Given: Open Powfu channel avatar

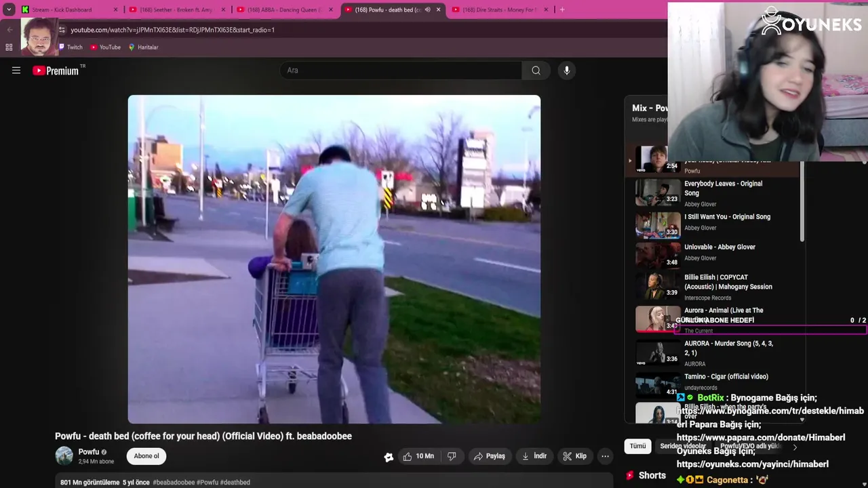Looking at the screenshot, I should pos(64,456).
